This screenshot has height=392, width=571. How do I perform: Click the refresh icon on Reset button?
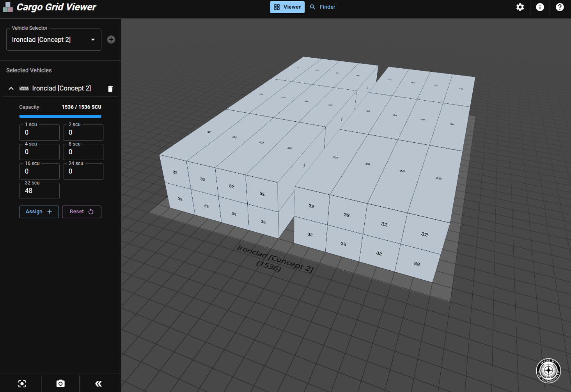[x=91, y=211]
